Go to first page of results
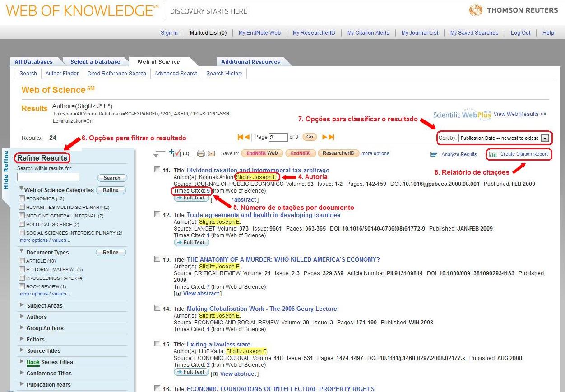The width and height of the screenshot is (565, 392). pos(241,137)
